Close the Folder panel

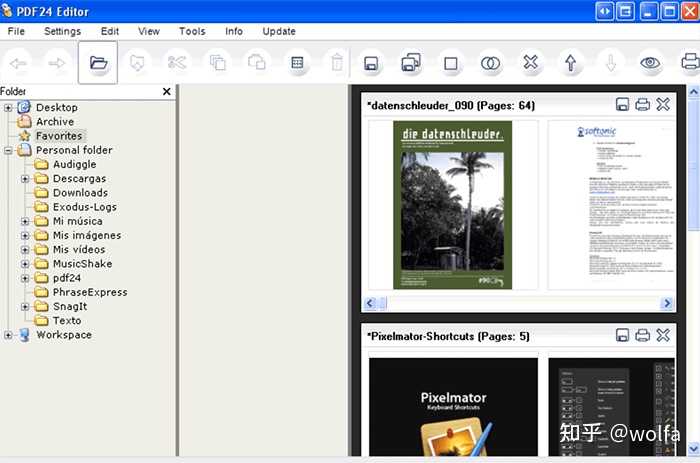(167, 92)
